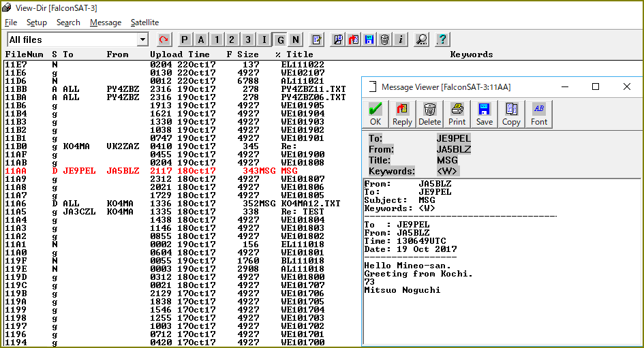Click Font in Message Viewer

coord(539,114)
